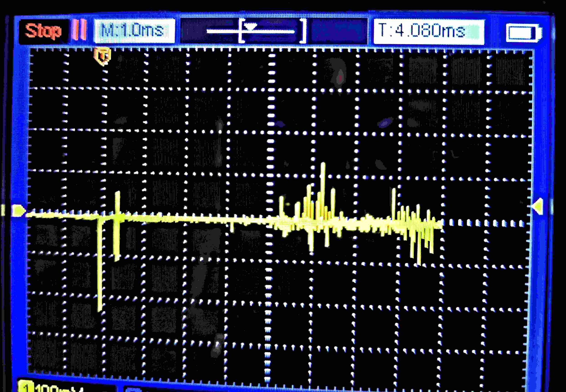Open the 100mV channel scale setting

pos(59,389)
